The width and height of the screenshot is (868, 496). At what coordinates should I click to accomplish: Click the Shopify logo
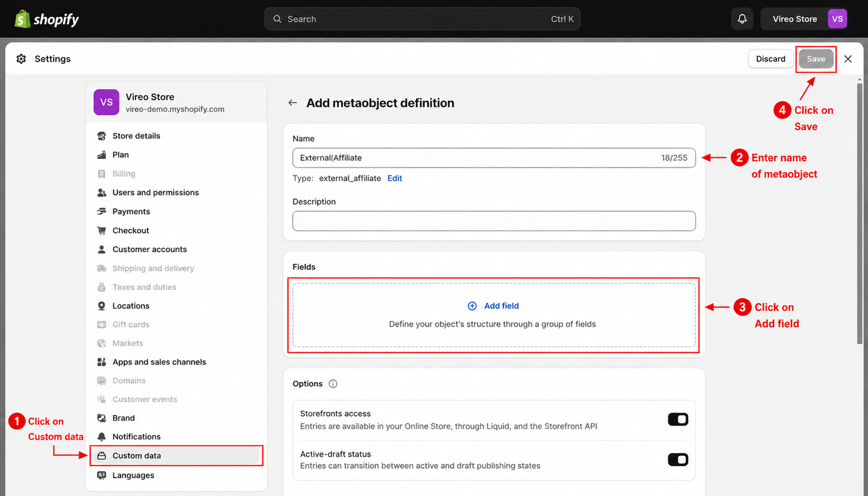tap(47, 19)
